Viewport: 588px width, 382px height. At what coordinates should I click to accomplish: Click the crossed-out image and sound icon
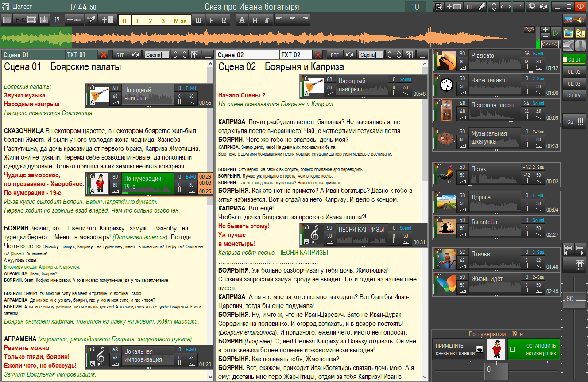click(x=574, y=20)
